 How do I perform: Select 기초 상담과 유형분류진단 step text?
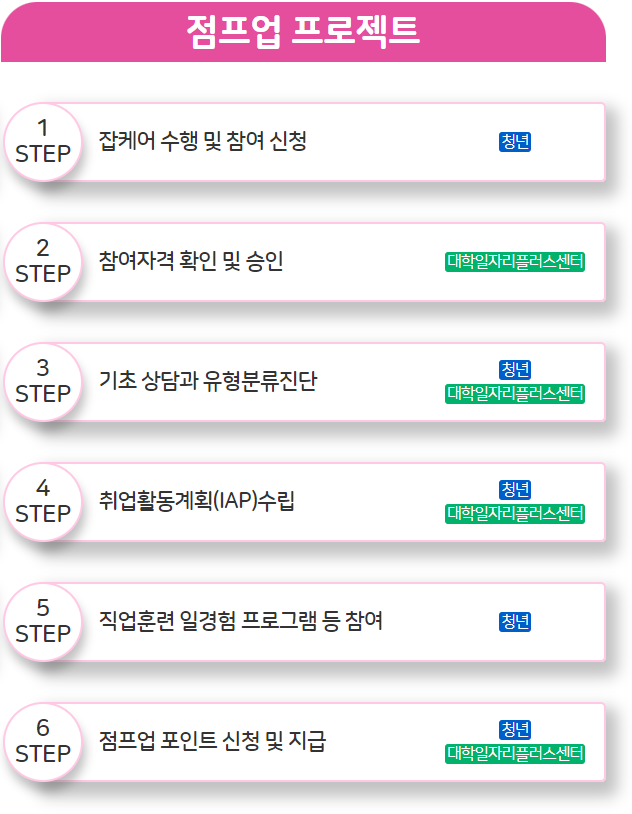coord(208,381)
